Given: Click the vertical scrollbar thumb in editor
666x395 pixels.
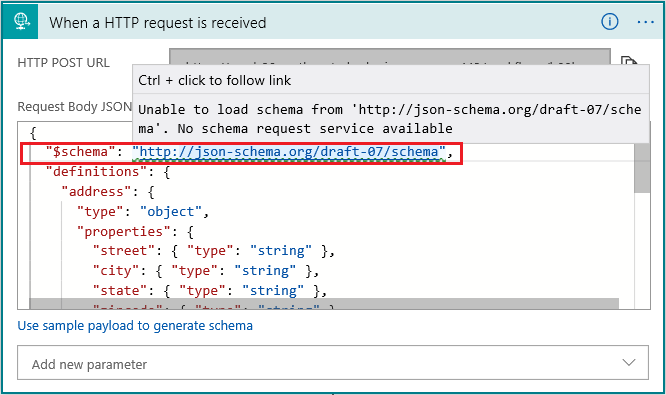Looking at the screenshot, I should tap(642, 168).
